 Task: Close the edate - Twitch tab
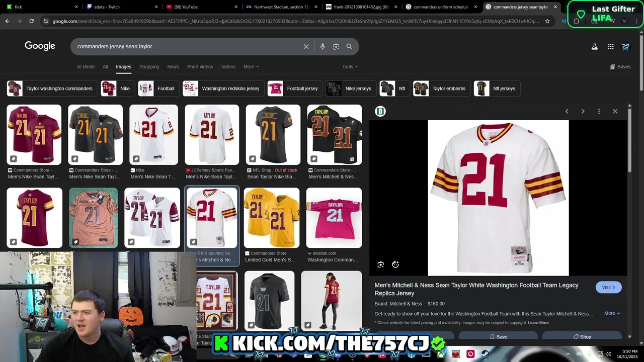tap(156, 7)
